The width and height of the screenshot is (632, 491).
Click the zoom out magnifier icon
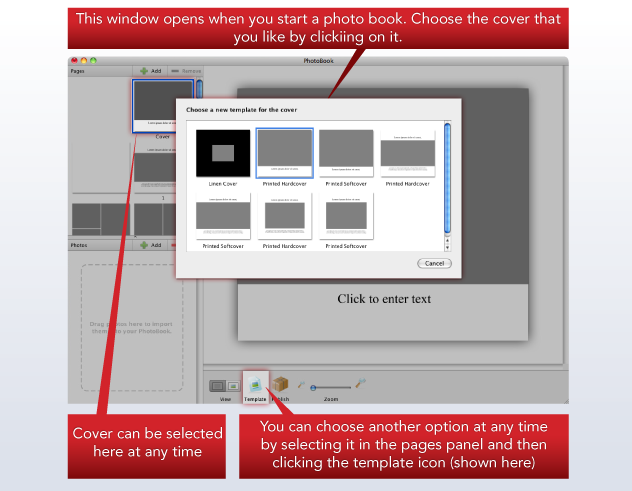(x=300, y=385)
